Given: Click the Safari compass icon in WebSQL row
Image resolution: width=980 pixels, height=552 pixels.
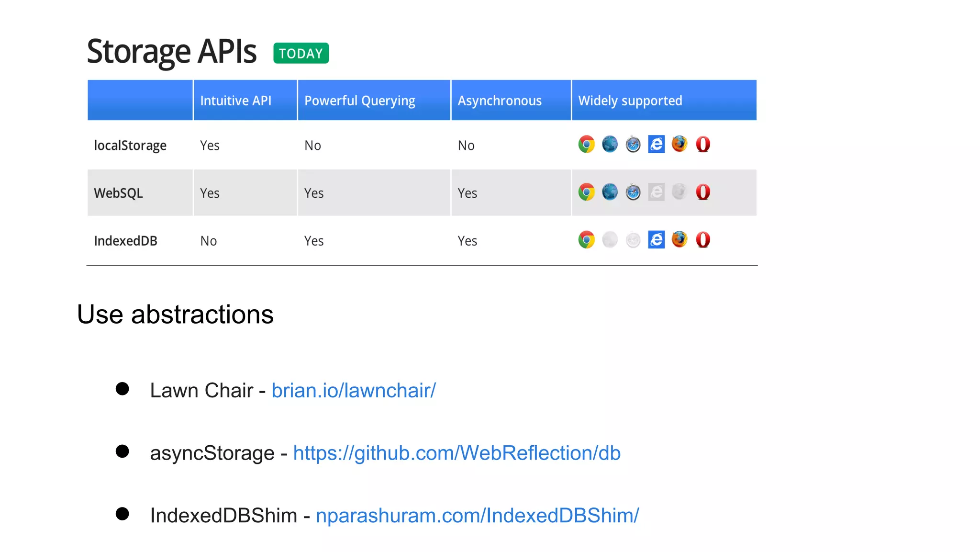Looking at the screenshot, I should pos(633,192).
